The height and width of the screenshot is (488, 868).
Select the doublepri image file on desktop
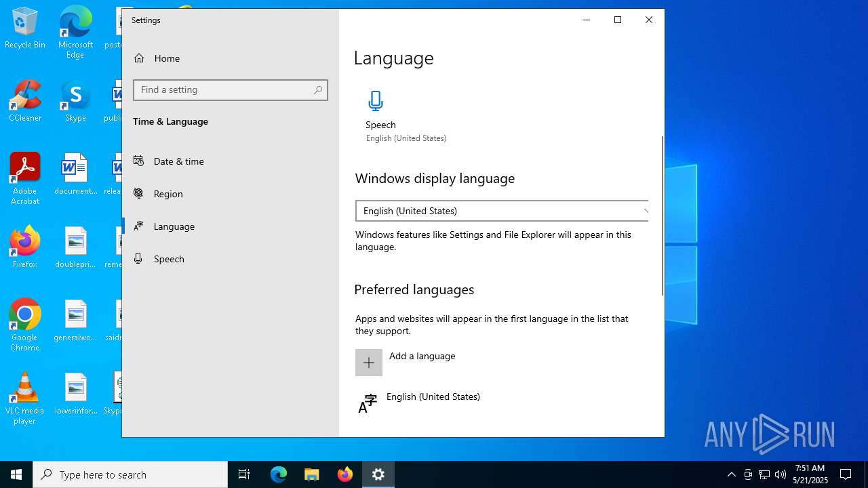pyautogui.click(x=75, y=248)
